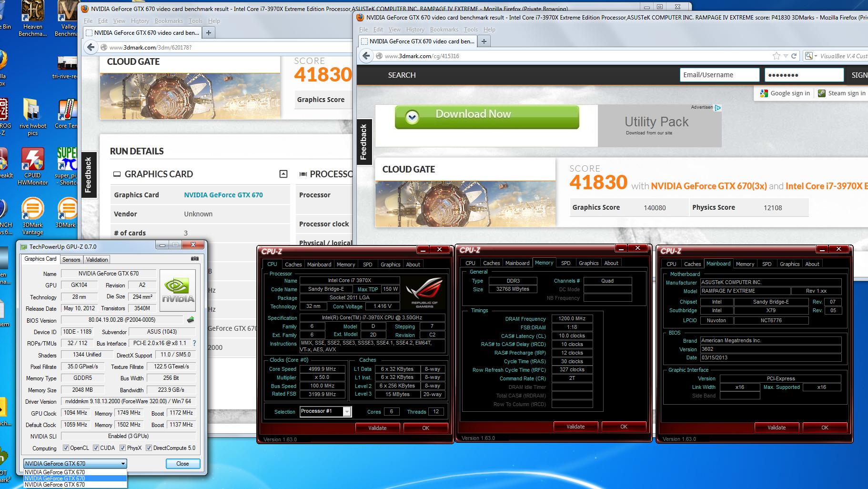This screenshot has width=868, height=489.
Task: Open Core Temp desktop shortcut
Action: (x=67, y=113)
